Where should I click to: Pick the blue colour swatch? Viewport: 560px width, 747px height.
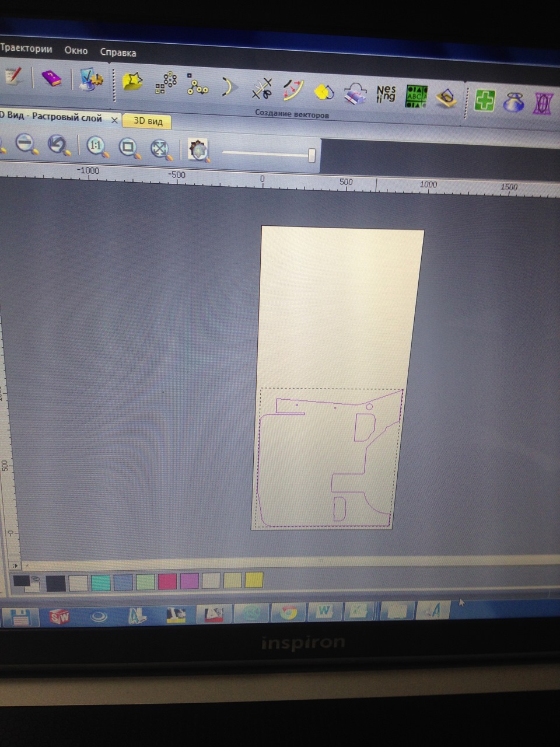(x=123, y=582)
